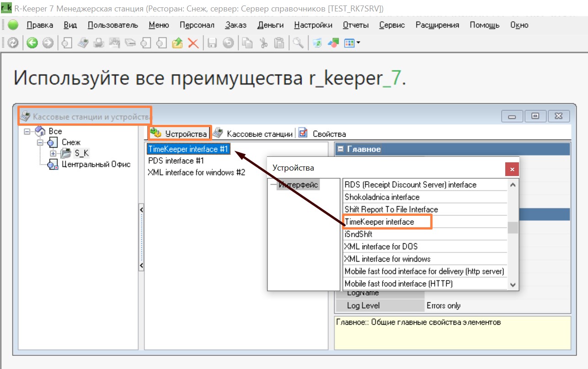588x369 pixels.
Task: Open the Правка menu
Action: pyautogui.click(x=40, y=25)
